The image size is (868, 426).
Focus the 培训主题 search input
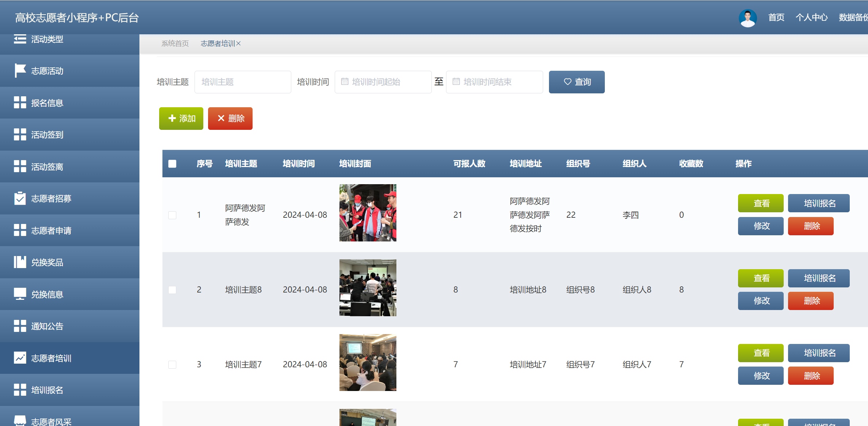(x=243, y=82)
